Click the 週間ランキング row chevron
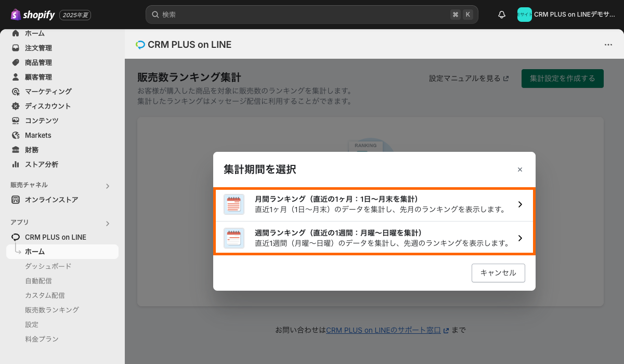The height and width of the screenshot is (364, 624). click(520, 238)
